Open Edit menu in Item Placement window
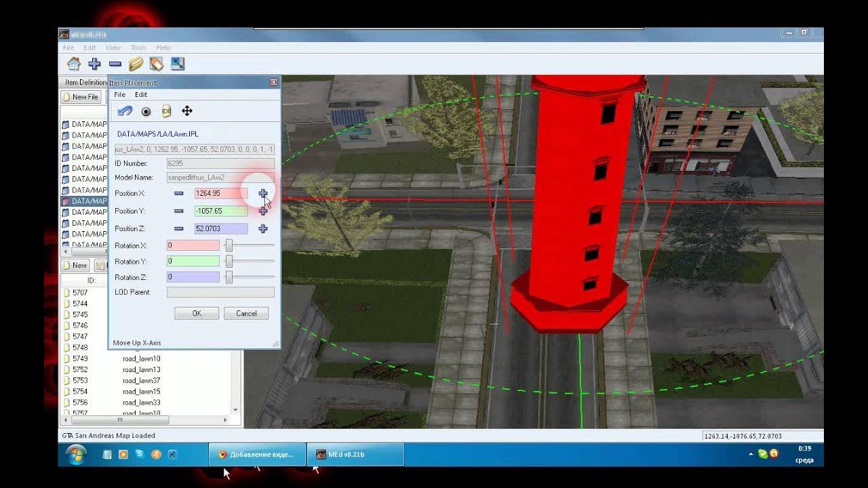 tap(141, 95)
